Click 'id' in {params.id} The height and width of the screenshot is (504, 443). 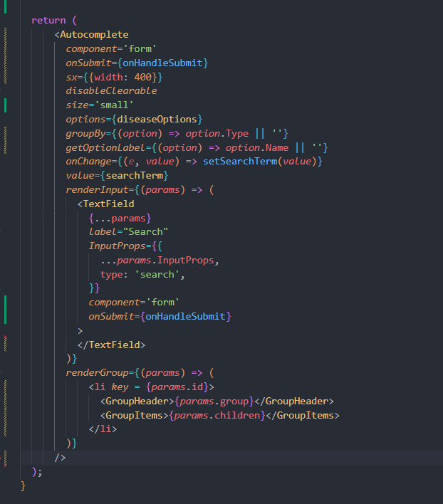pyautogui.click(x=197, y=387)
